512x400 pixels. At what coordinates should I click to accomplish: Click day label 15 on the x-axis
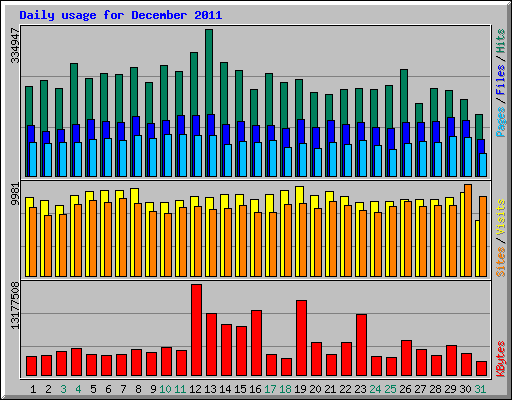tap(240, 389)
